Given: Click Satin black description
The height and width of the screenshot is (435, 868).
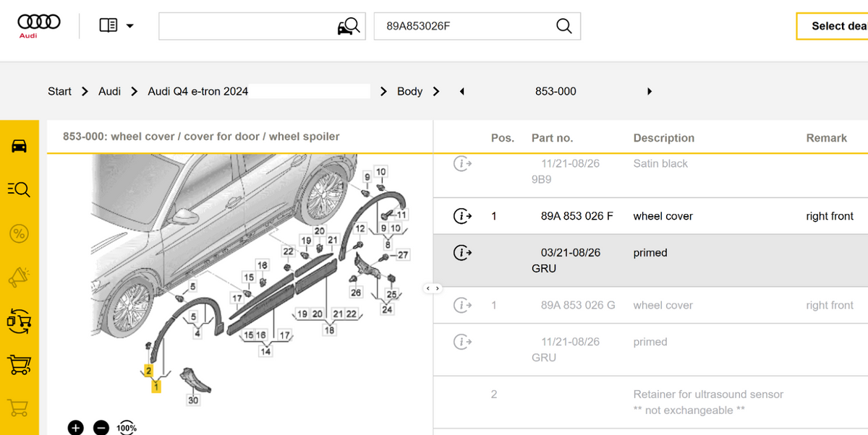Looking at the screenshot, I should [x=660, y=163].
